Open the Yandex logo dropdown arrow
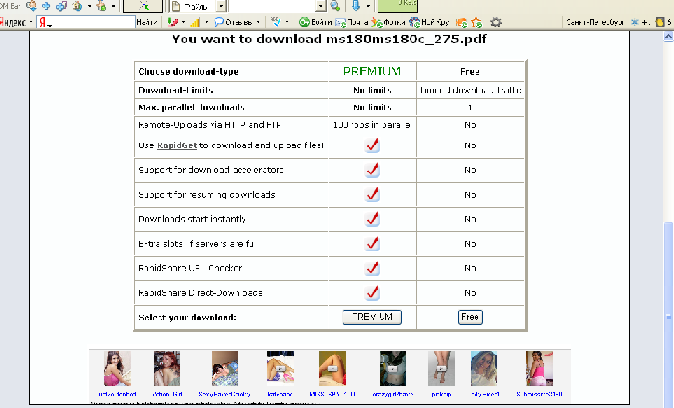The width and height of the screenshot is (674, 408). pos(31,22)
